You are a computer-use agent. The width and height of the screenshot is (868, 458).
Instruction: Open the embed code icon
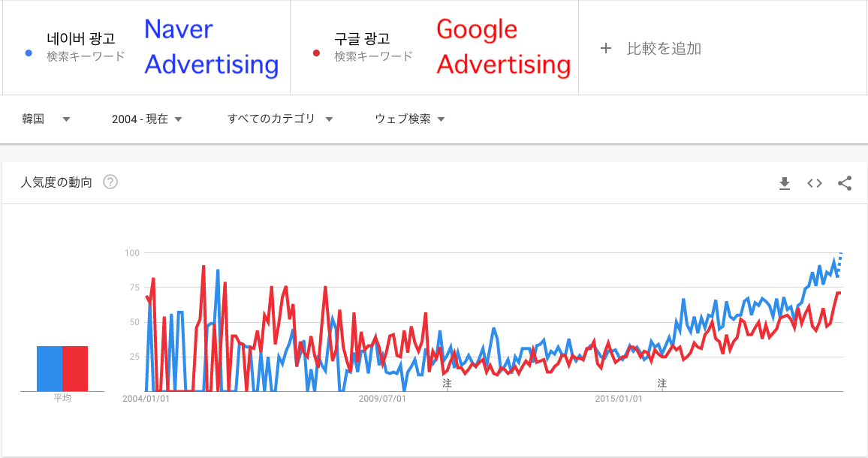point(814,183)
